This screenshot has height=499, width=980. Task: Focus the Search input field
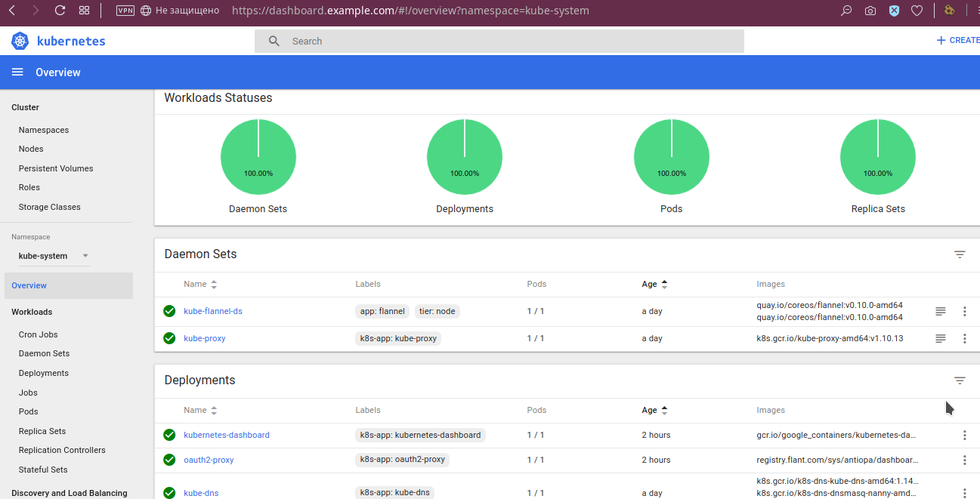pyautogui.click(x=499, y=41)
